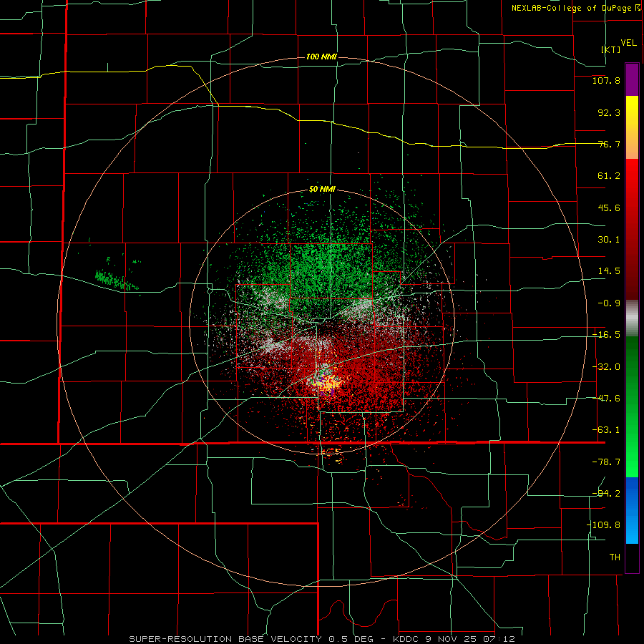This screenshot has width=644, height=644.
Task: Click the 50 NMI range ring label
Action: pyautogui.click(x=322, y=190)
